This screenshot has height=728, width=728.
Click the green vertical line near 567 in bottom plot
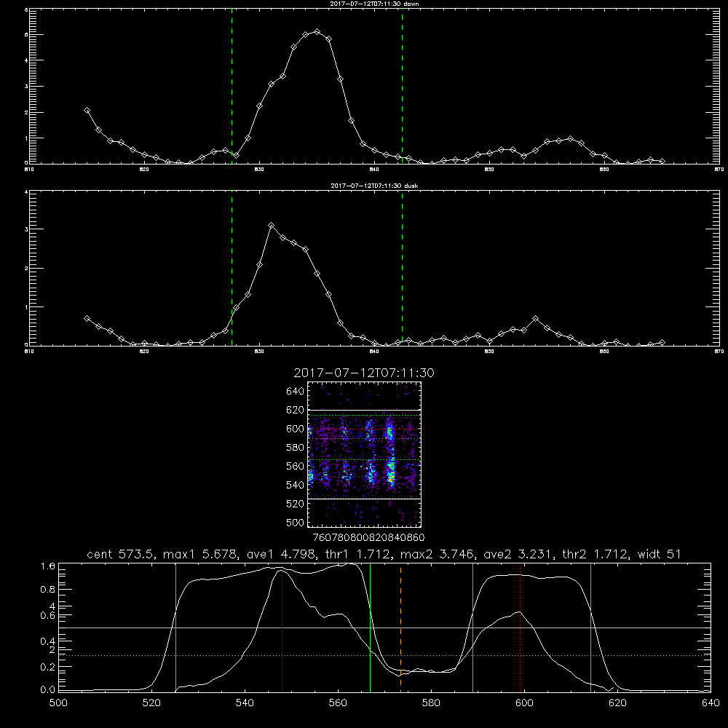[370, 628]
